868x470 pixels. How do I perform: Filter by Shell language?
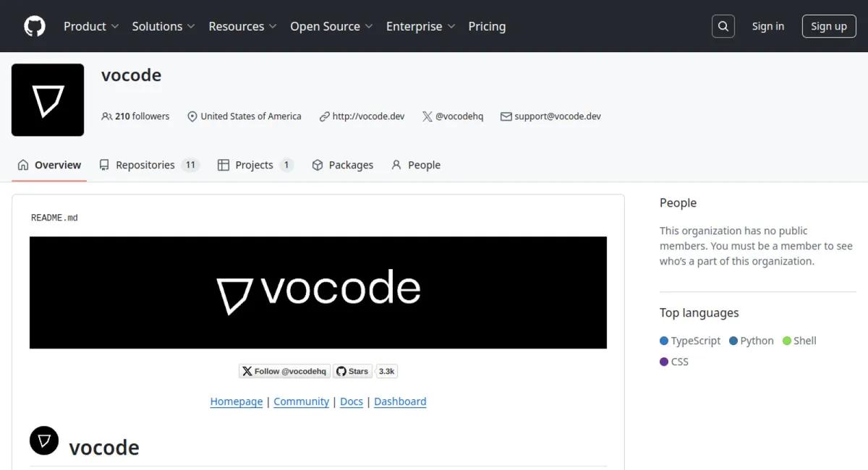click(799, 341)
